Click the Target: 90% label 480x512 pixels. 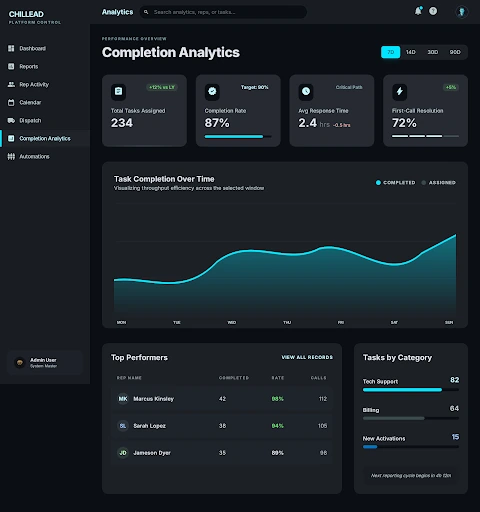point(255,87)
